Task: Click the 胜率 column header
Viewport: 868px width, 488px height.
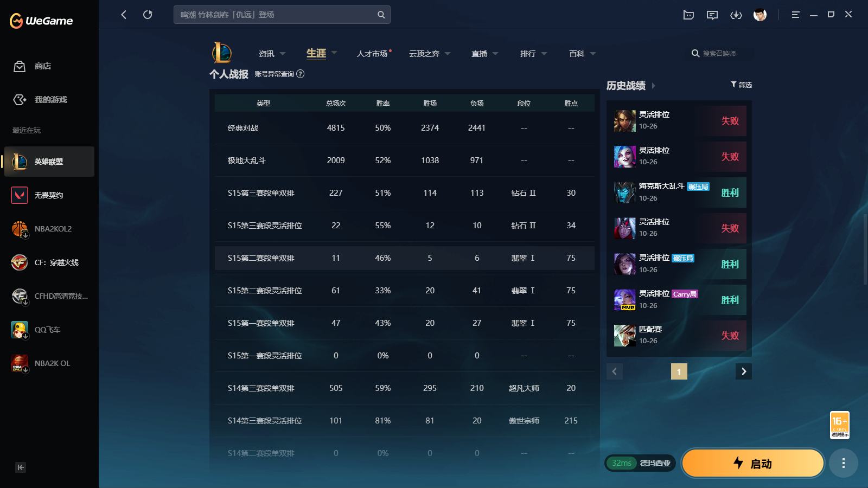Action: pyautogui.click(x=383, y=103)
